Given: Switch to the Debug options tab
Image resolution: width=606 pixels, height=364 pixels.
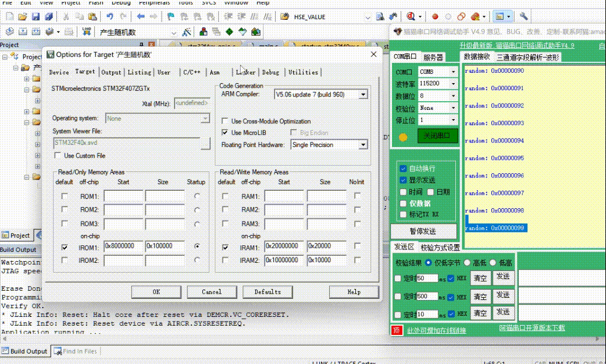Looking at the screenshot, I should pyautogui.click(x=270, y=73).
